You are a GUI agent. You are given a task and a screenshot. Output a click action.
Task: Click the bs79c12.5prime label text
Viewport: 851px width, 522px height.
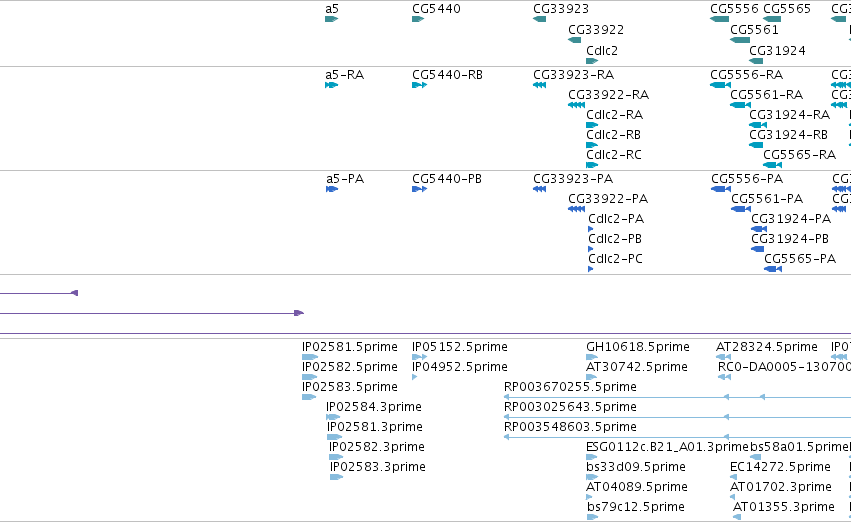click(x=636, y=508)
